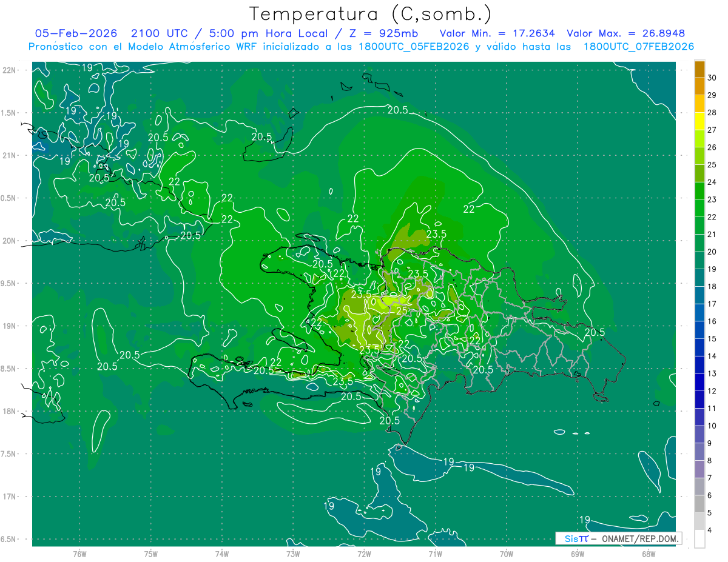Click the "69W" longitude axis label
The width and height of the screenshot is (728, 562).
point(577,554)
